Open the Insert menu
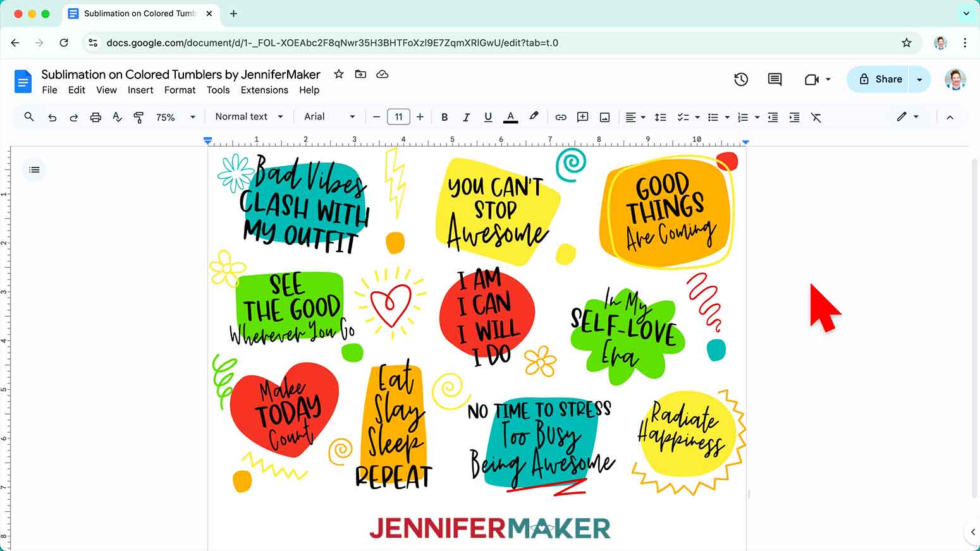 point(140,90)
